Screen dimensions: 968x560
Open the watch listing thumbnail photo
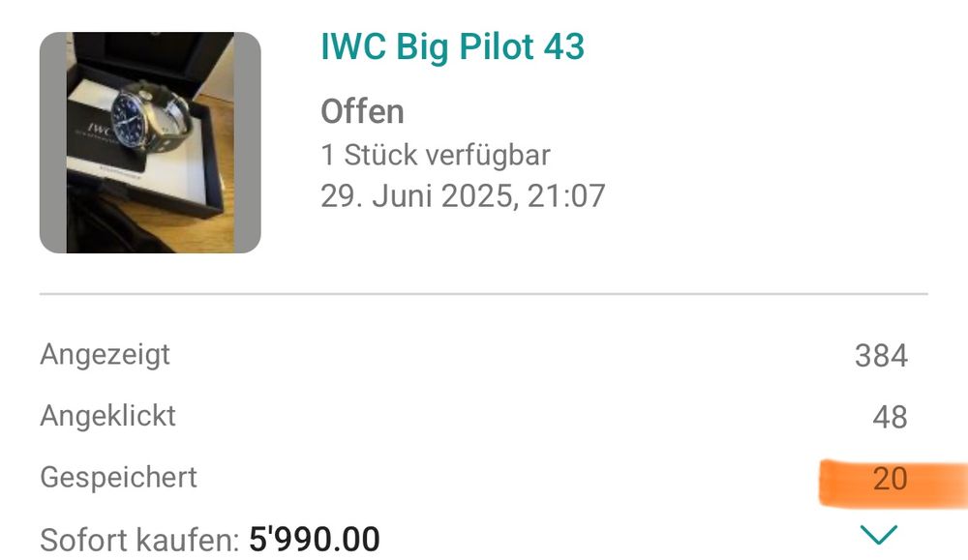[x=150, y=142]
